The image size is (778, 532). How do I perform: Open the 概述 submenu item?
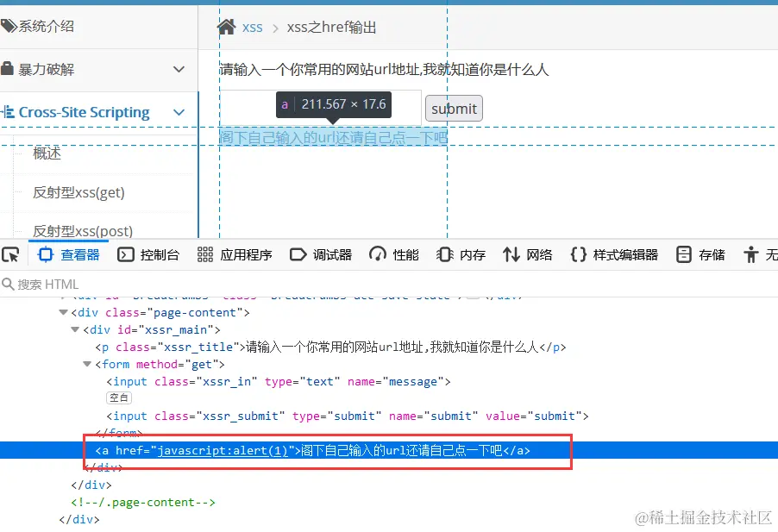click(47, 153)
